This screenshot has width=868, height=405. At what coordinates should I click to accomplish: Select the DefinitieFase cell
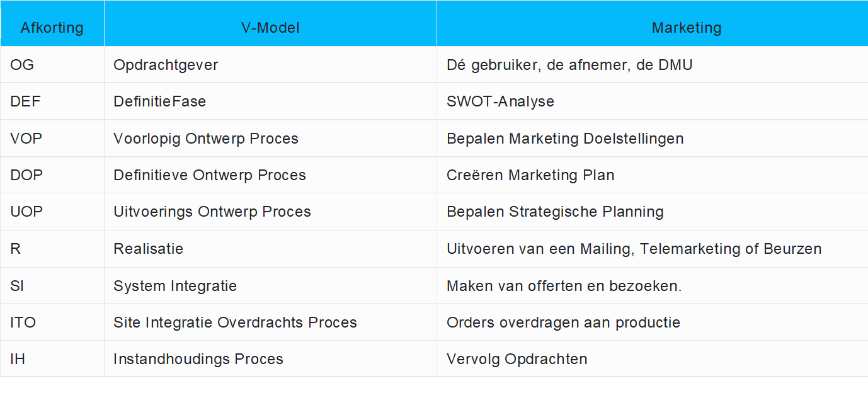click(159, 101)
